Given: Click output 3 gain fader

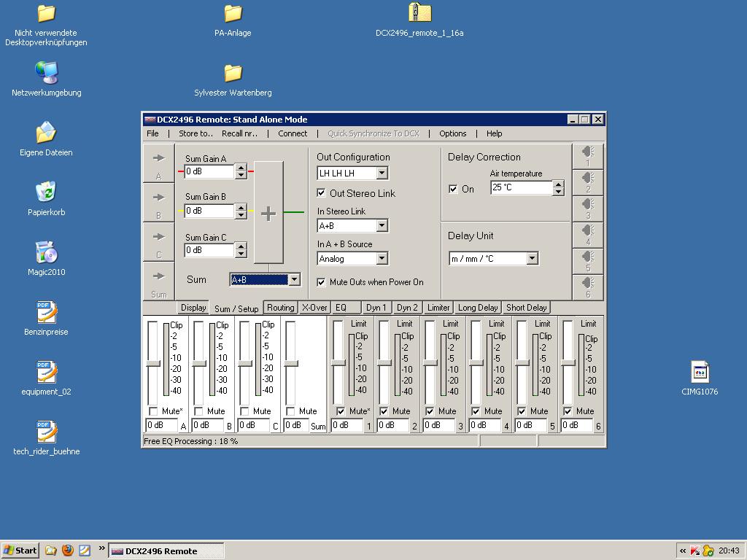Looking at the screenshot, I should point(430,362).
